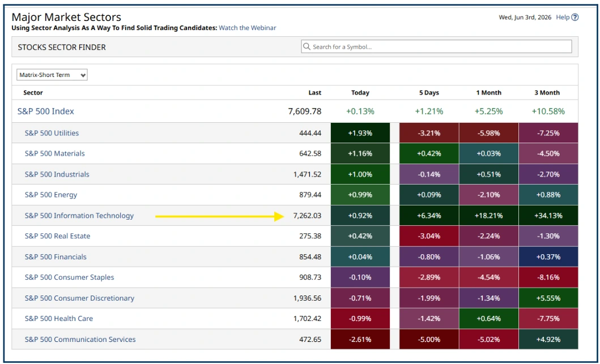Click the +1.21% index 5 Days value
Viewport: 600px width, 364px height.
pyautogui.click(x=429, y=112)
